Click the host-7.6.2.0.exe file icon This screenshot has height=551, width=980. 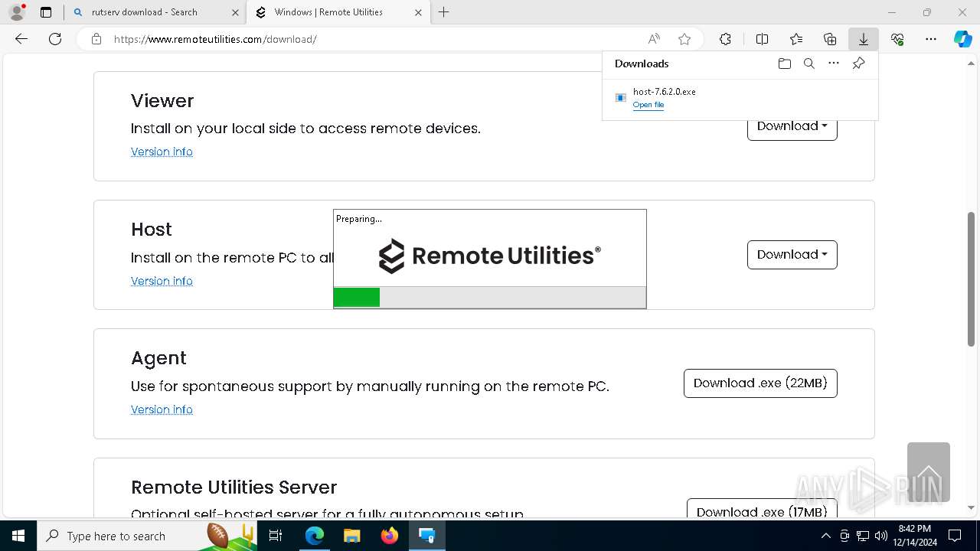point(621,97)
